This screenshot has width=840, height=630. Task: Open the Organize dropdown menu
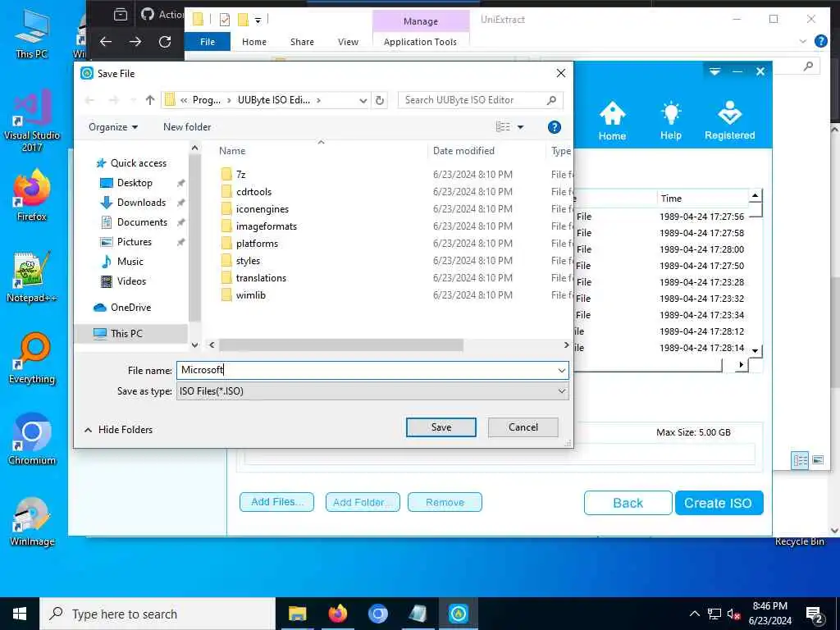113,127
